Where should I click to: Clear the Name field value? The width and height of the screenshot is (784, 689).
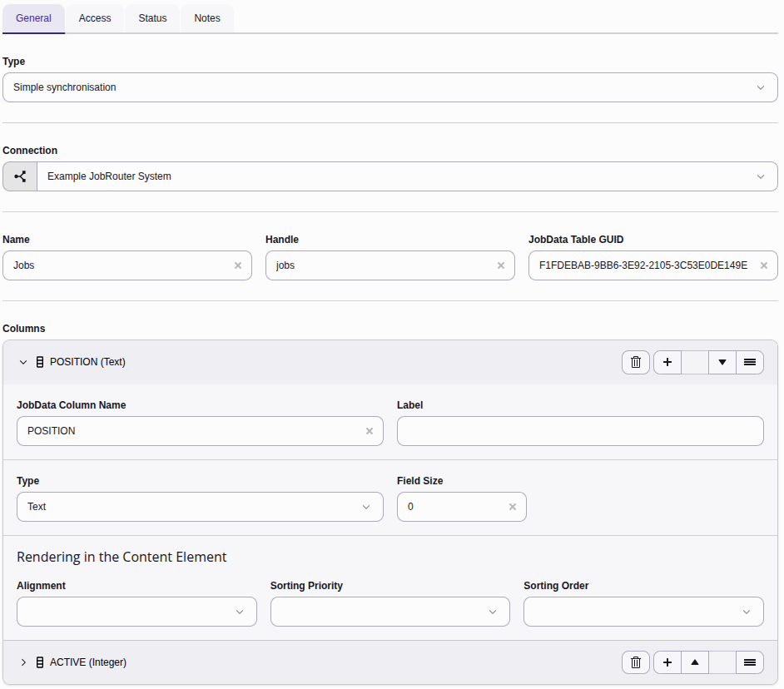[238, 265]
